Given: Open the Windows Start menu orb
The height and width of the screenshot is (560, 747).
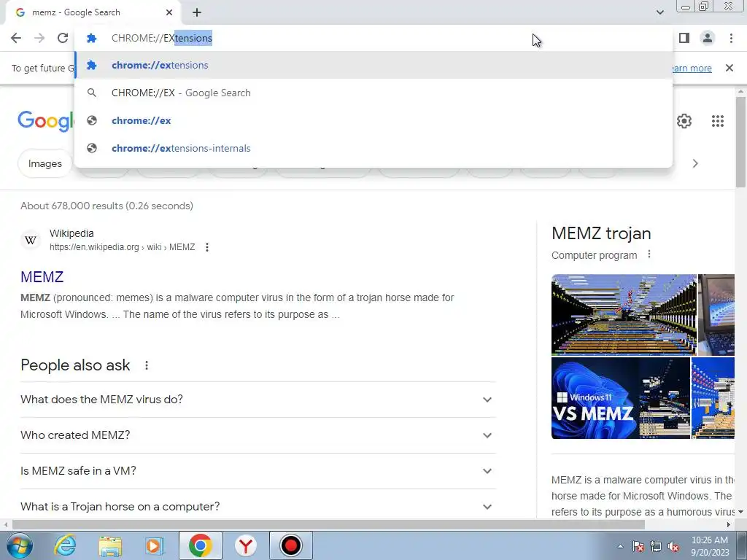Looking at the screenshot, I should [20, 545].
